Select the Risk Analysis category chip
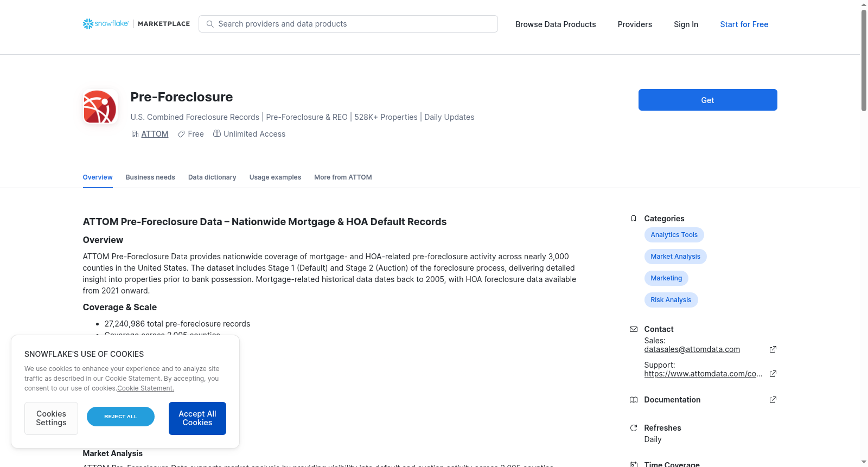The image size is (868, 467). click(x=671, y=300)
